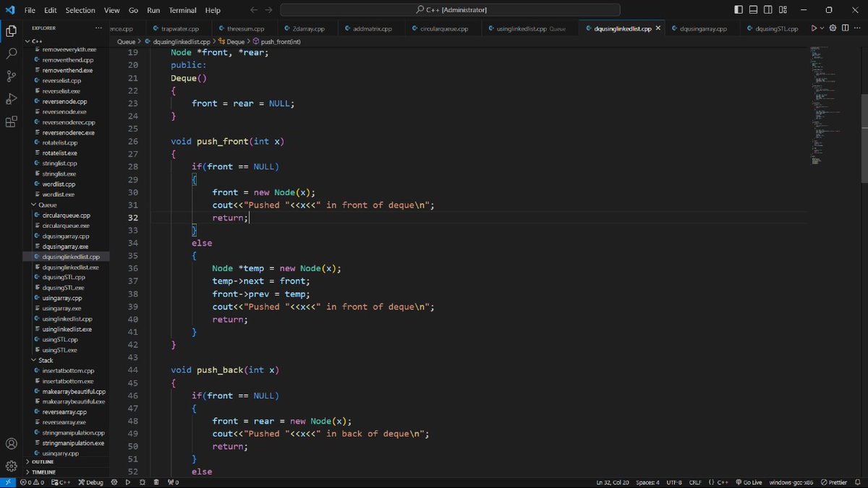The height and width of the screenshot is (488, 868).
Task: Click Go Live in status bar
Action: click(x=749, y=482)
